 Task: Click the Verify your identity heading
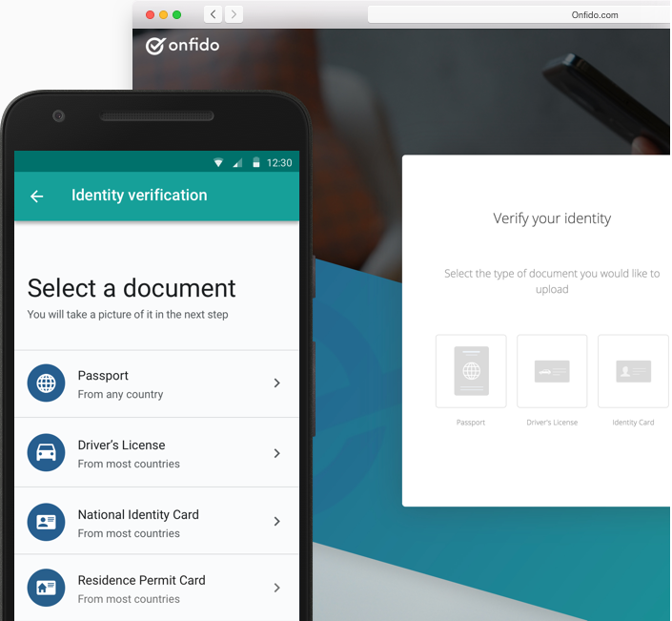(552, 218)
